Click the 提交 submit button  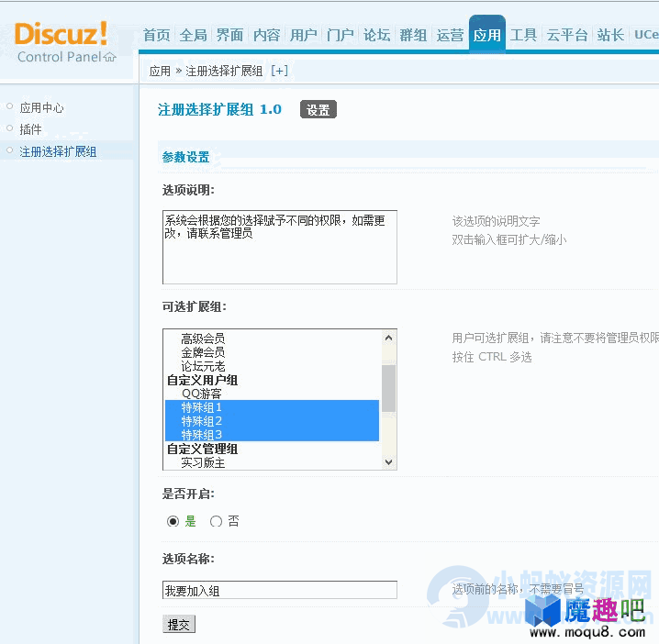coord(179,625)
